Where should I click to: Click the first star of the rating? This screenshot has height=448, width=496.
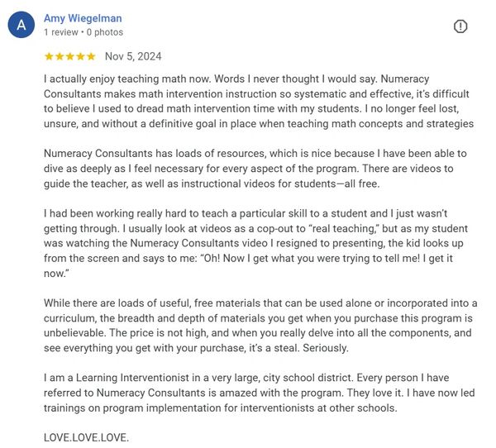click(49, 57)
